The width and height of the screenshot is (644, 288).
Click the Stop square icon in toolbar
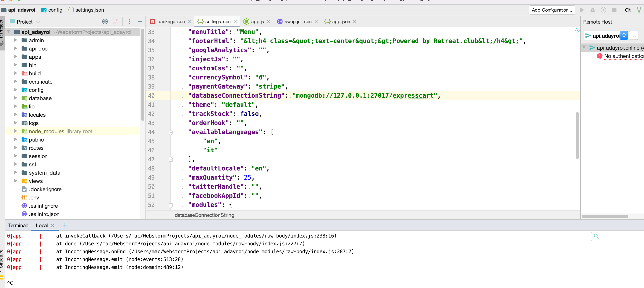pos(614,10)
